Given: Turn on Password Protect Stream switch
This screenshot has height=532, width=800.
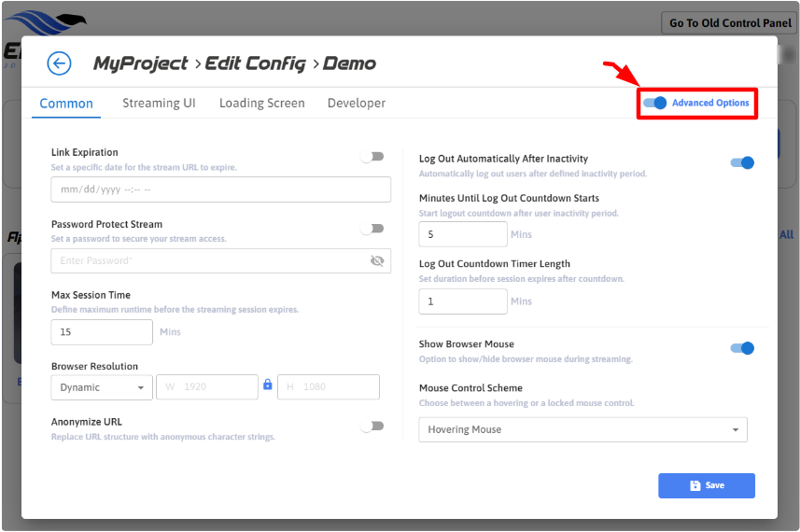Looking at the screenshot, I should pyautogui.click(x=373, y=229).
